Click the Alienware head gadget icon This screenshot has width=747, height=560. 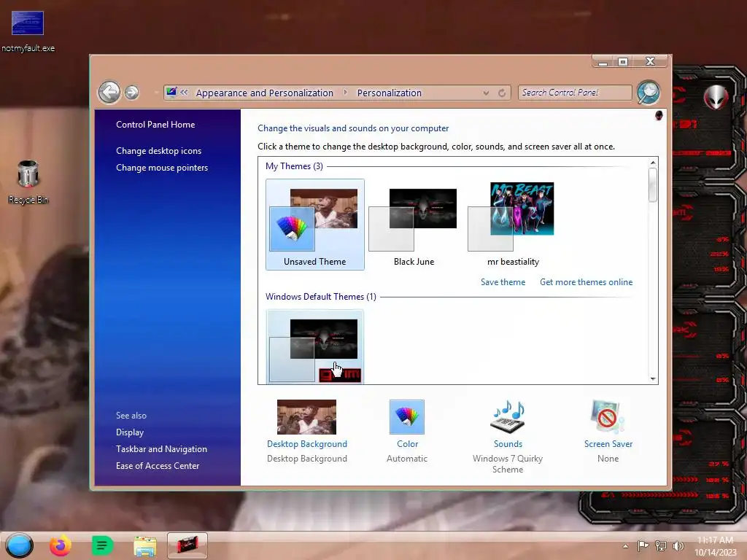[716, 97]
